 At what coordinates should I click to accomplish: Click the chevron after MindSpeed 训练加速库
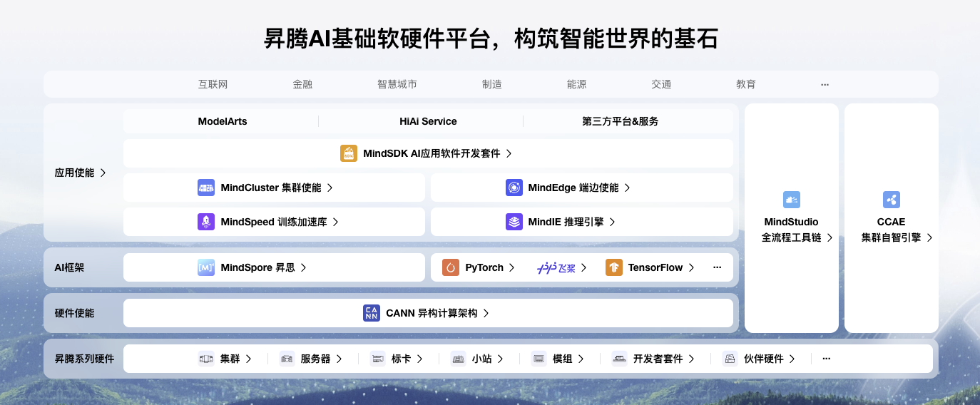coord(336,222)
